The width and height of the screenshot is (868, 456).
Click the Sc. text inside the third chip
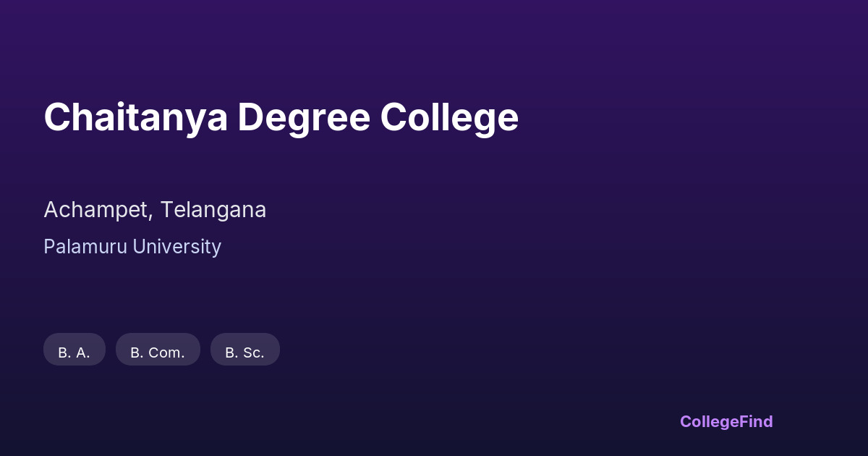[253, 353]
